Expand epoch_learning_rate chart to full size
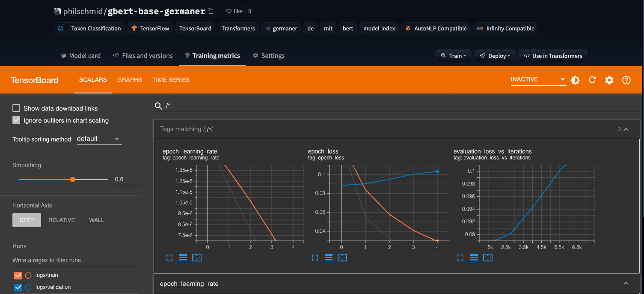Viewport: 644px width, 294px height. 169,258
